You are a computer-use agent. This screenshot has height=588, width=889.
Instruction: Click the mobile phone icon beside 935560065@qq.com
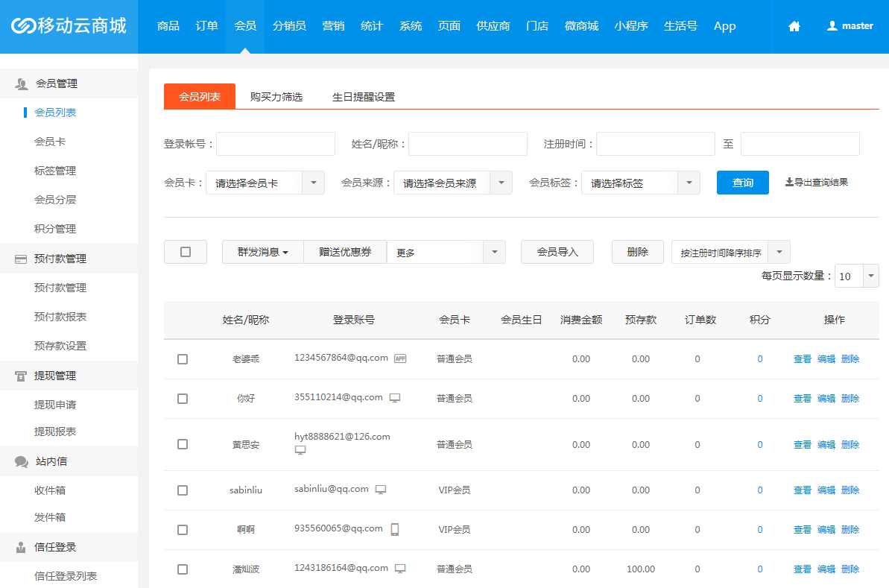point(395,529)
